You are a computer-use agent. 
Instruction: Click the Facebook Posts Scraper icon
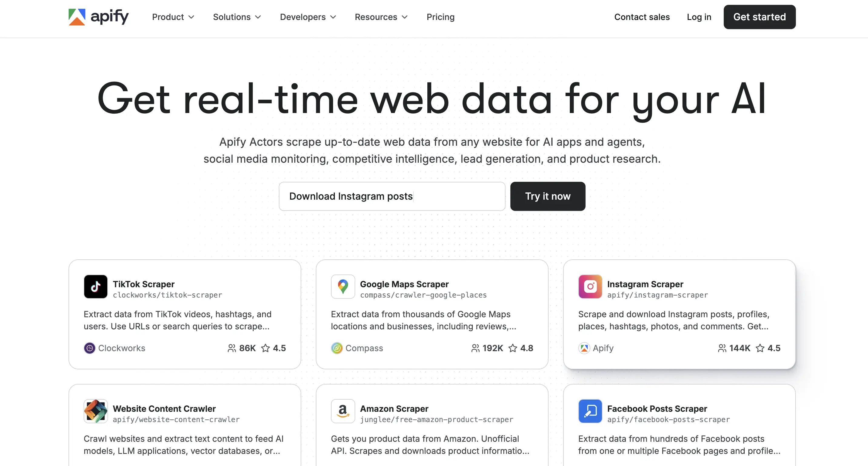point(590,411)
